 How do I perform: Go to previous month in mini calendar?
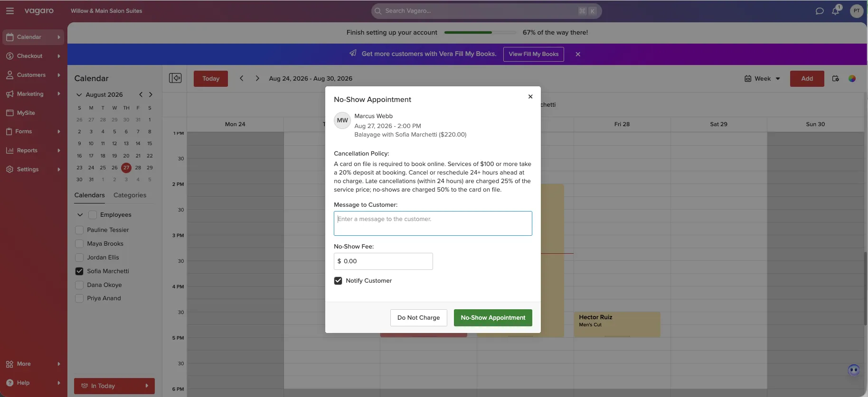coord(141,94)
